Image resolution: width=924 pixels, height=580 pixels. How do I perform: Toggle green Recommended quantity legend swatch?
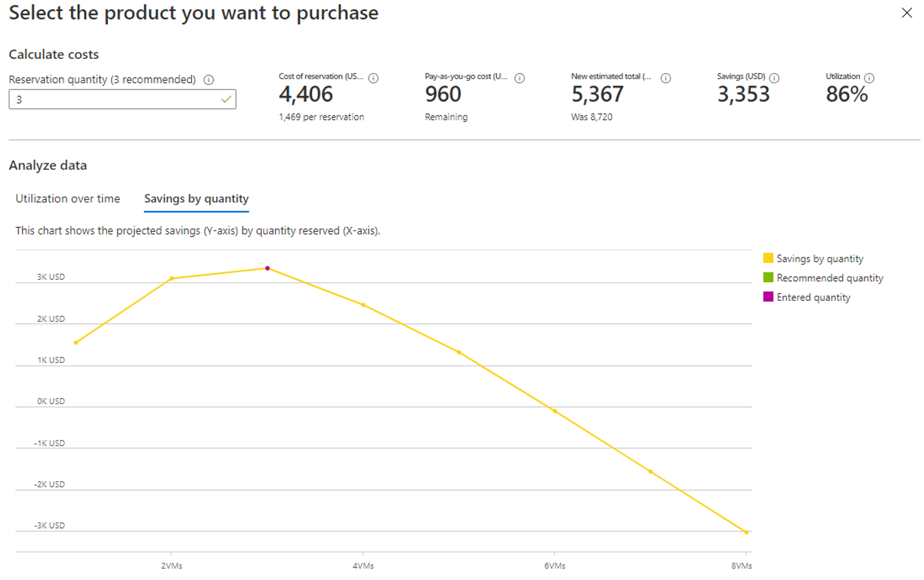pyautogui.click(x=768, y=277)
